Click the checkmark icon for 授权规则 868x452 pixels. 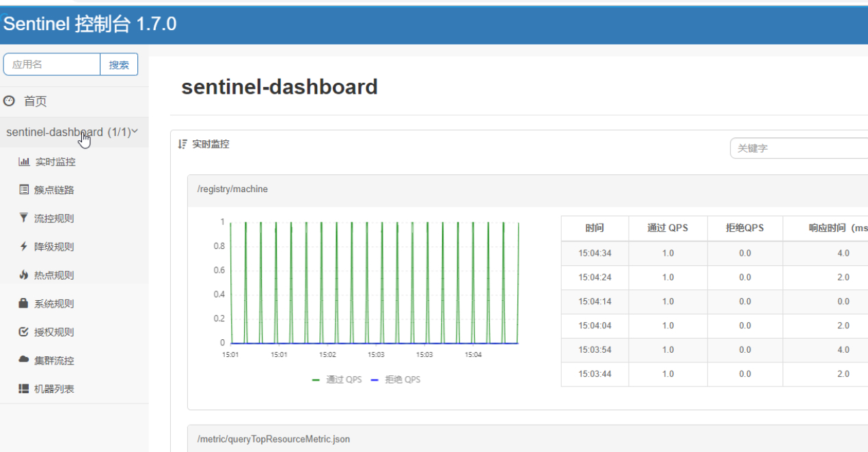click(24, 332)
